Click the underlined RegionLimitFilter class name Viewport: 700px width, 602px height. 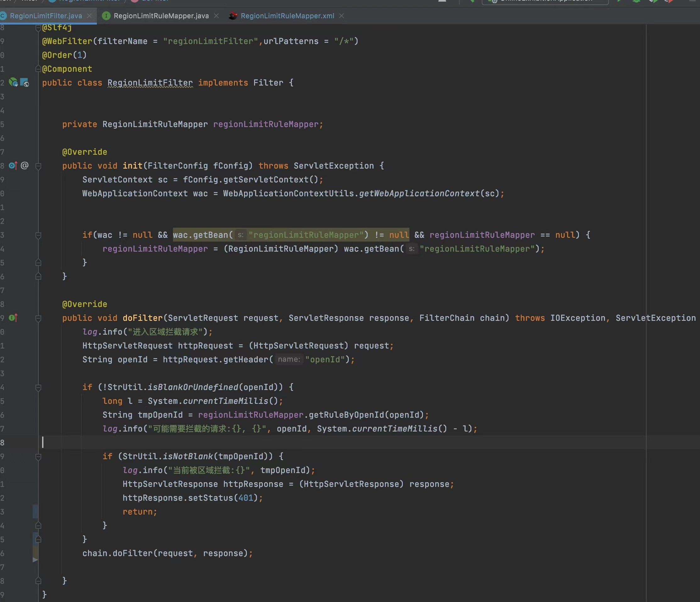[x=150, y=83]
